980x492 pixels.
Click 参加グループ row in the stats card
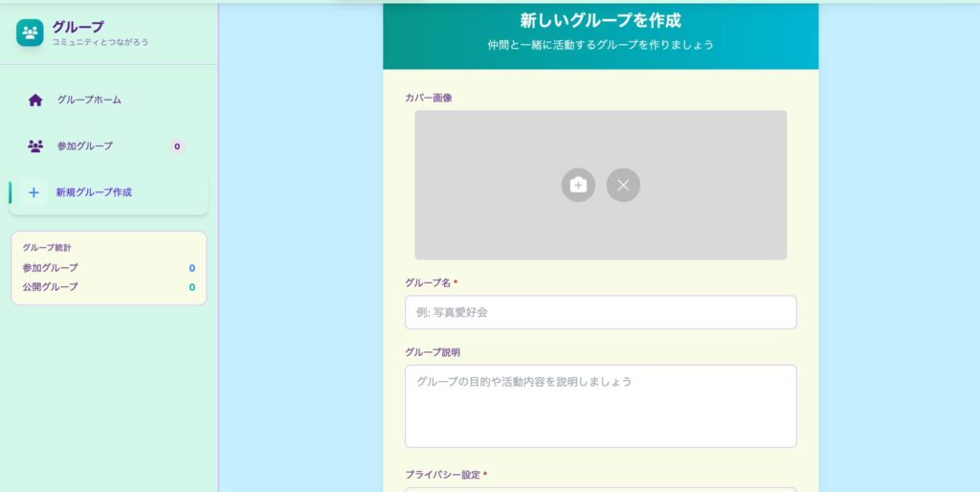[x=109, y=268]
